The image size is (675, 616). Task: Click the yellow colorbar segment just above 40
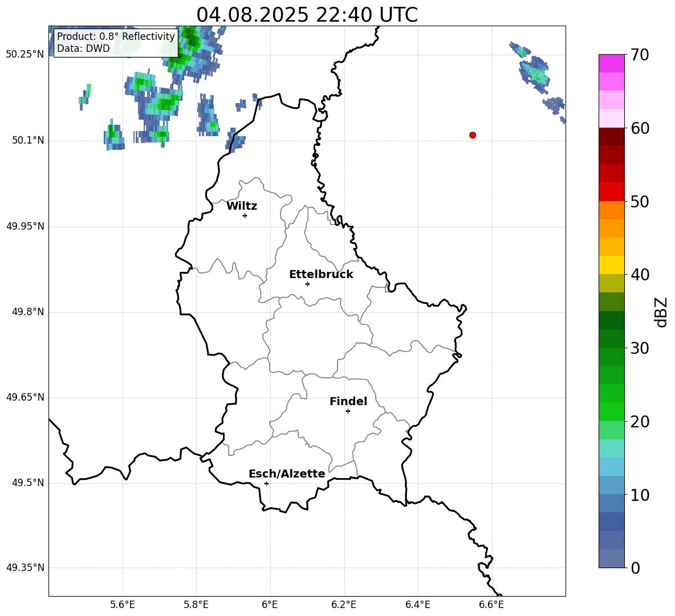tap(612, 265)
